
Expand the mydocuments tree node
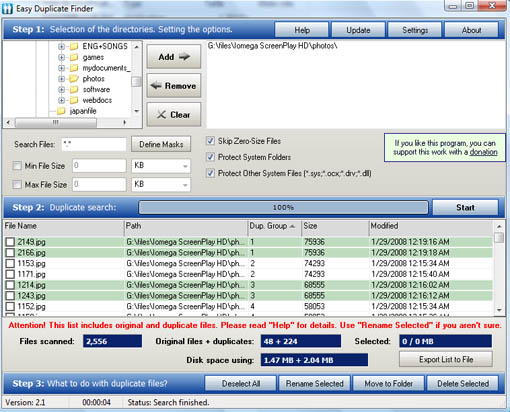pyautogui.click(x=61, y=68)
